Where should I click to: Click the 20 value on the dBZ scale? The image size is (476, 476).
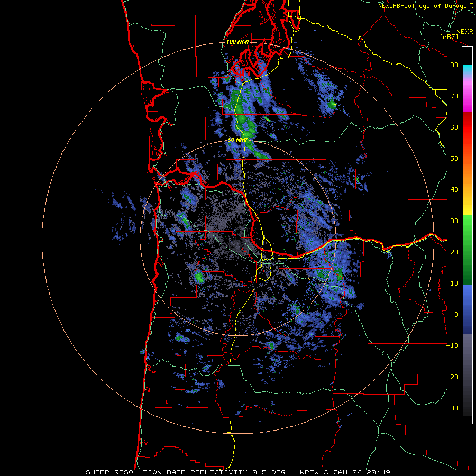click(454, 252)
